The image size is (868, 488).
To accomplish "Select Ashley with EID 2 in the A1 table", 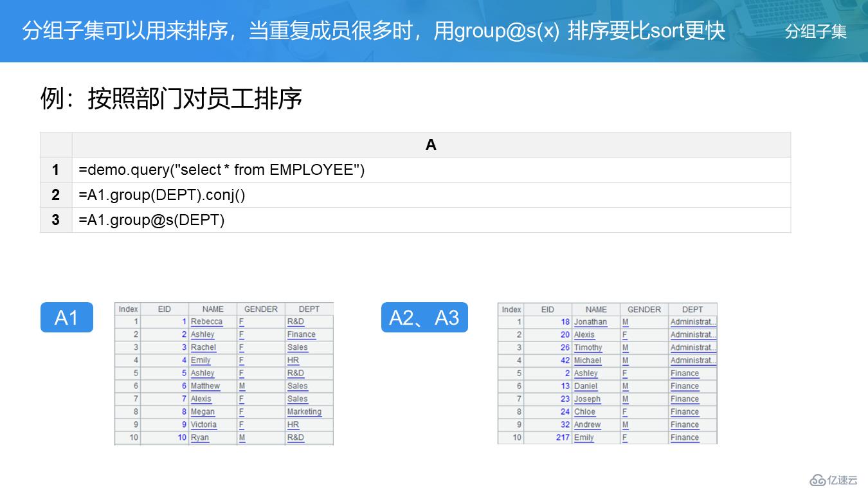I will 203,334.
